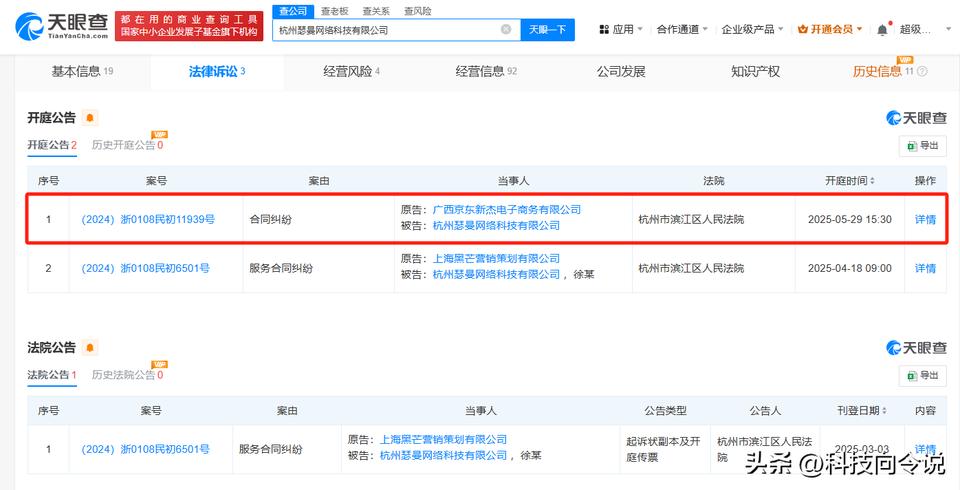Open defendant 杭州瑟曼网络科技有限公司 in row 1
The width and height of the screenshot is (960, 490).
pos(497,225)
